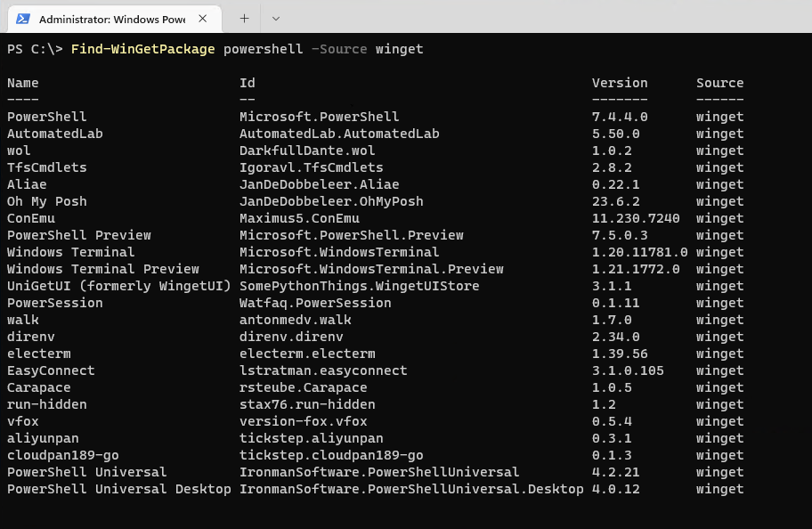Click the Carapace package name

coord(39,387)
